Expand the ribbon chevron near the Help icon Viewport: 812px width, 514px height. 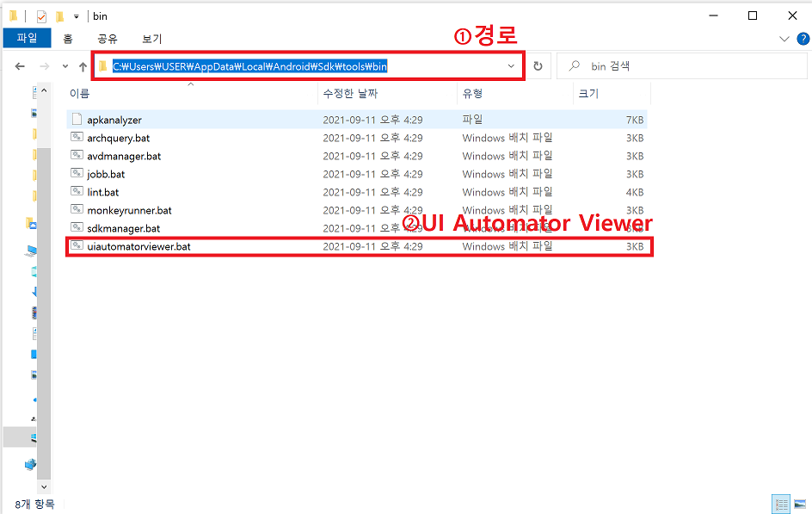[x=784, y=38]
